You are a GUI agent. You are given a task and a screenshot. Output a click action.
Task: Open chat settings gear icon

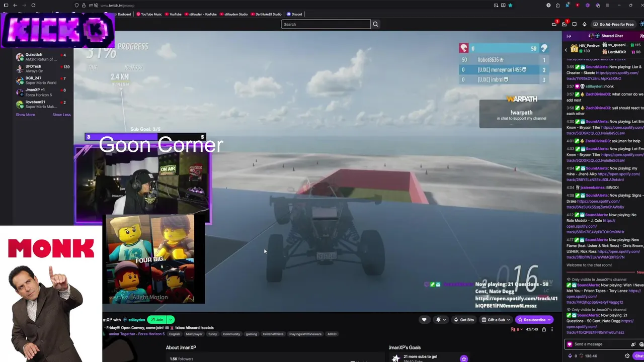point(627,356)
